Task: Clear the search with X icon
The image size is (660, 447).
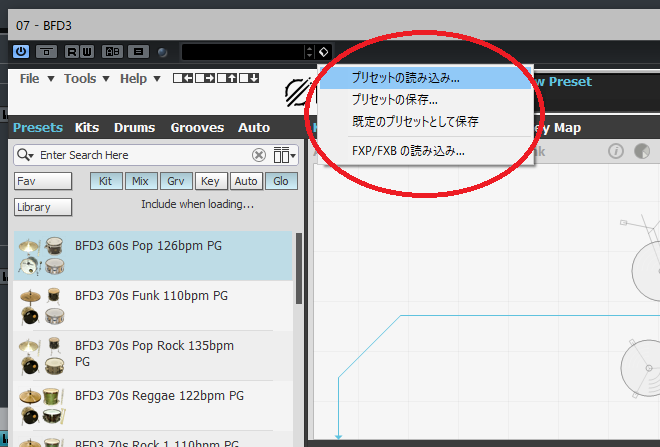Action: click(x=258, y=155)
